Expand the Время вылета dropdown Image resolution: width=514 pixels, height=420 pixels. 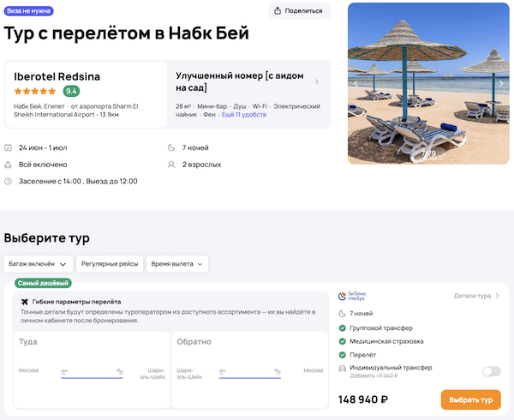177,264
